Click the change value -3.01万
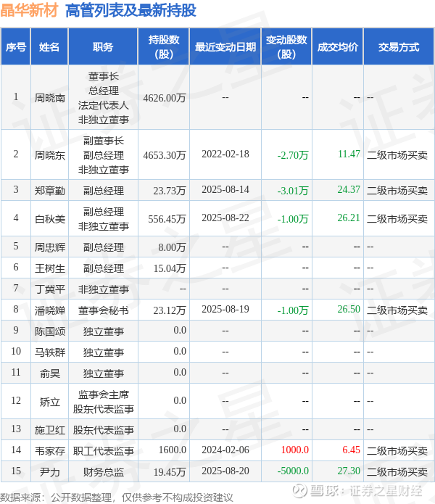 [x=293, y=191]
